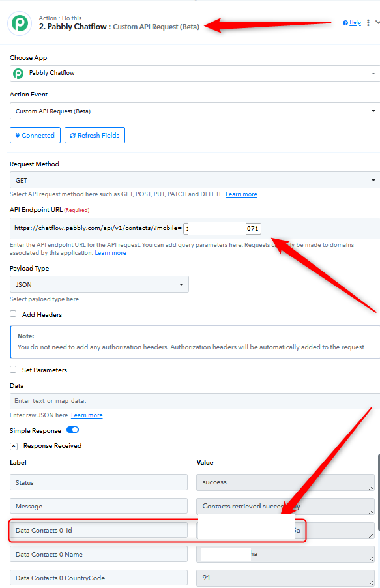Open the three-dot options menu
Image resolution: width=380 pixels, height=588 pixels.
point(368,23)
